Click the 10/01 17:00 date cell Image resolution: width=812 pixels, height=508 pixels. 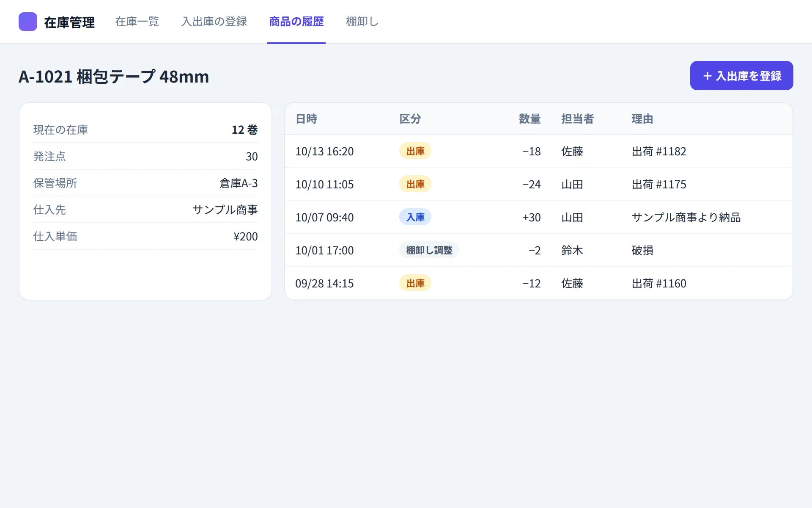[x=324, y=250]
